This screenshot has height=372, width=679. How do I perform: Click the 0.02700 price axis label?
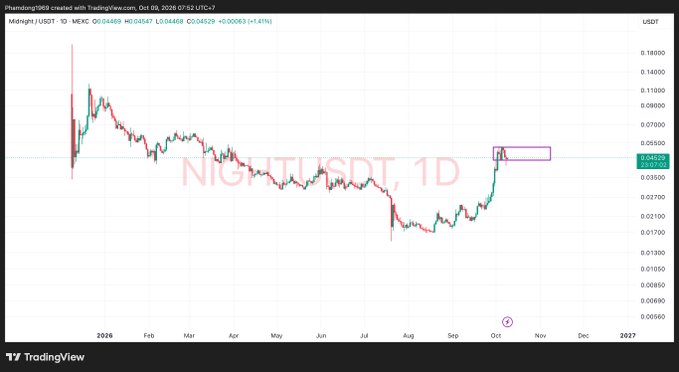pos(653,197)
